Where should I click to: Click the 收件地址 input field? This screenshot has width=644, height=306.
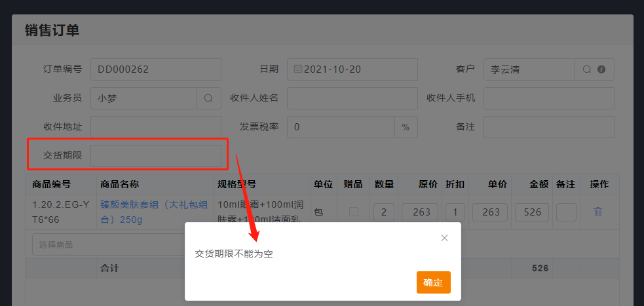pos(156,127)
